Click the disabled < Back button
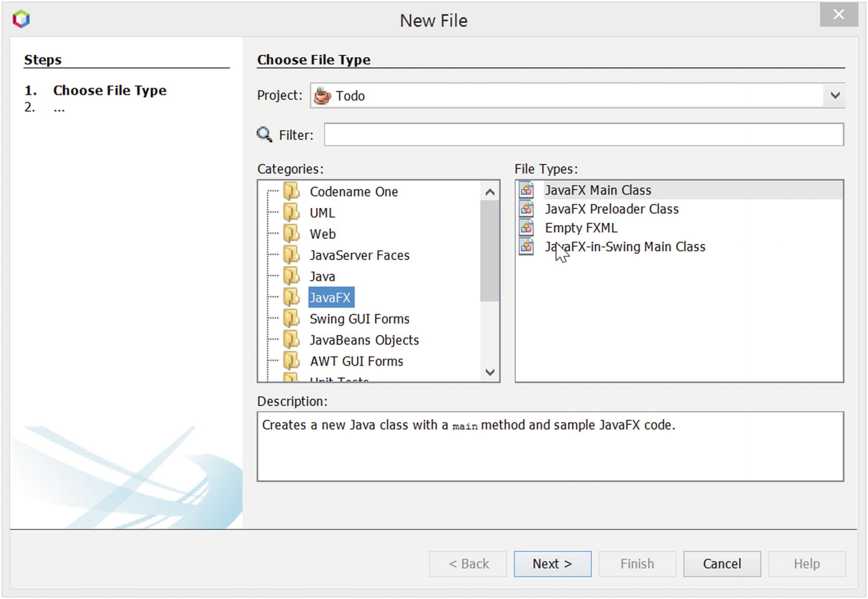The image size is (868, 599). click(x=468, y=564)
